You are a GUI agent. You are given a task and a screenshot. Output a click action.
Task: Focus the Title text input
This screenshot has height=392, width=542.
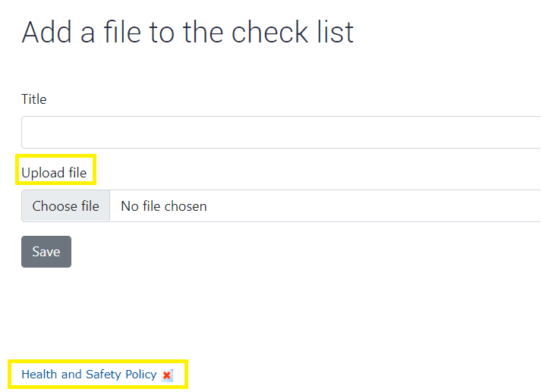coord(282,133)
